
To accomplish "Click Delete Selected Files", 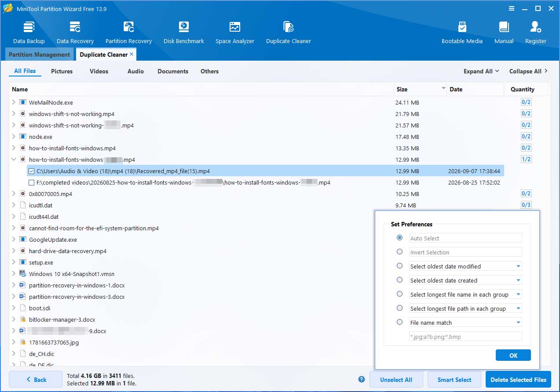I will 518,379.
